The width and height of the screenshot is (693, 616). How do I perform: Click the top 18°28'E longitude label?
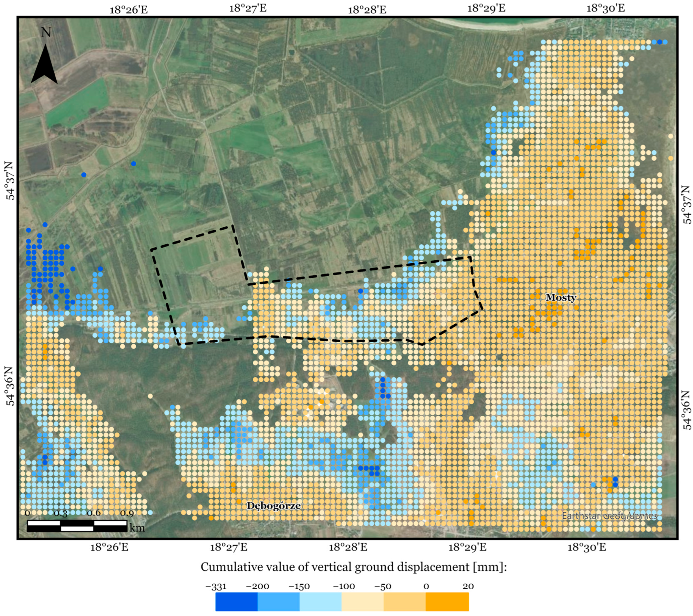pos(367,10)
